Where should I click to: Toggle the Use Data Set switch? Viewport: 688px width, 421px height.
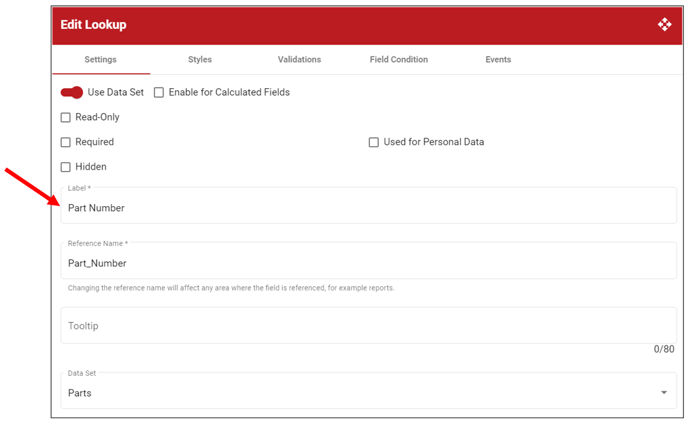(x=72, y=92)
